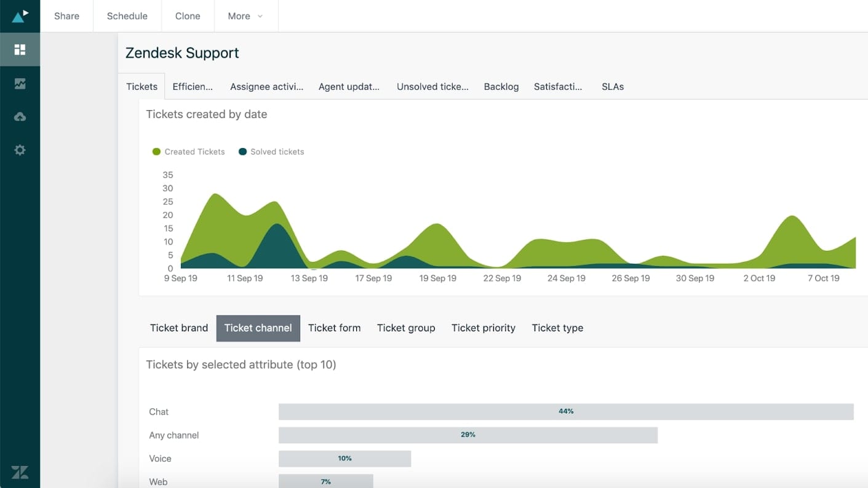868x488 pixels.
Task: Switch to the Backlog tab
Action: (501, 87)
